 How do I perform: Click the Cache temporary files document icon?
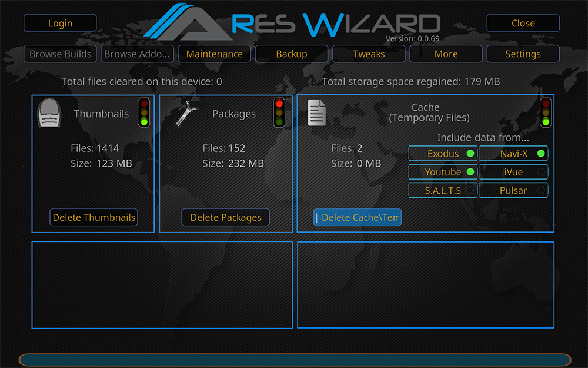[316, 112]
